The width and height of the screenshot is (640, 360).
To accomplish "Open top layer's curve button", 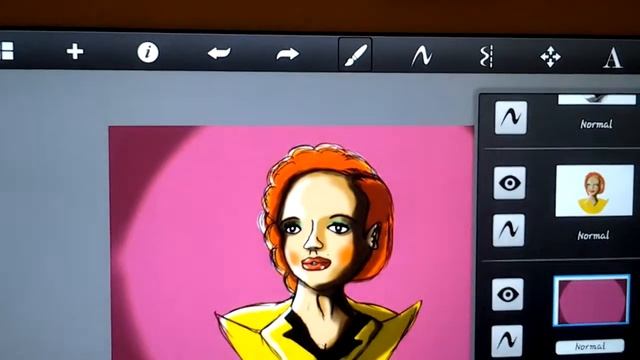I will 511,118.
